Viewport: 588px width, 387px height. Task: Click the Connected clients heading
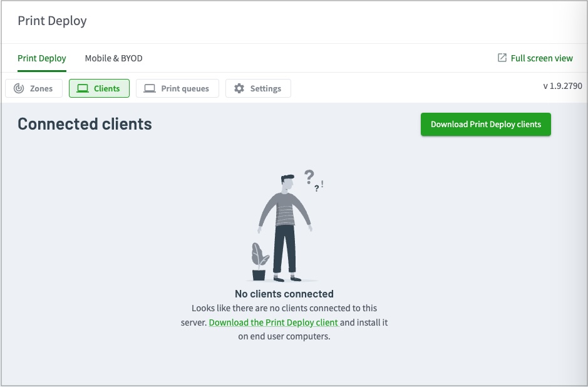coord(85,124)
